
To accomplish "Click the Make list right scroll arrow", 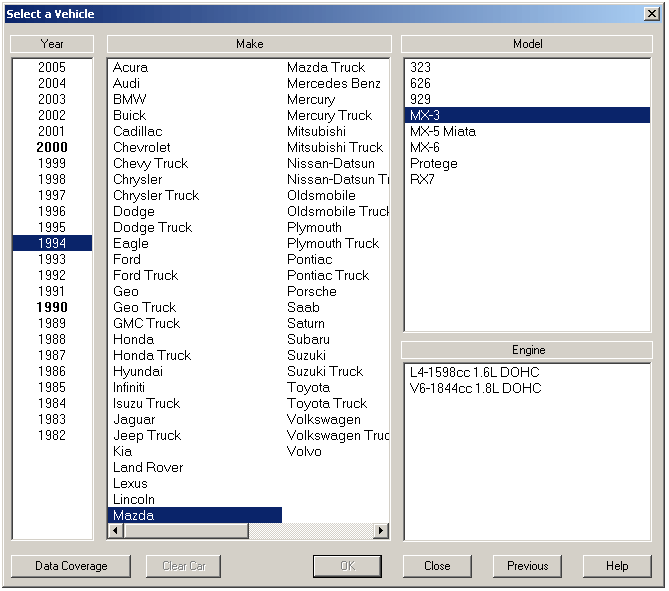I will pyautogui.click(x=381, y=531).
